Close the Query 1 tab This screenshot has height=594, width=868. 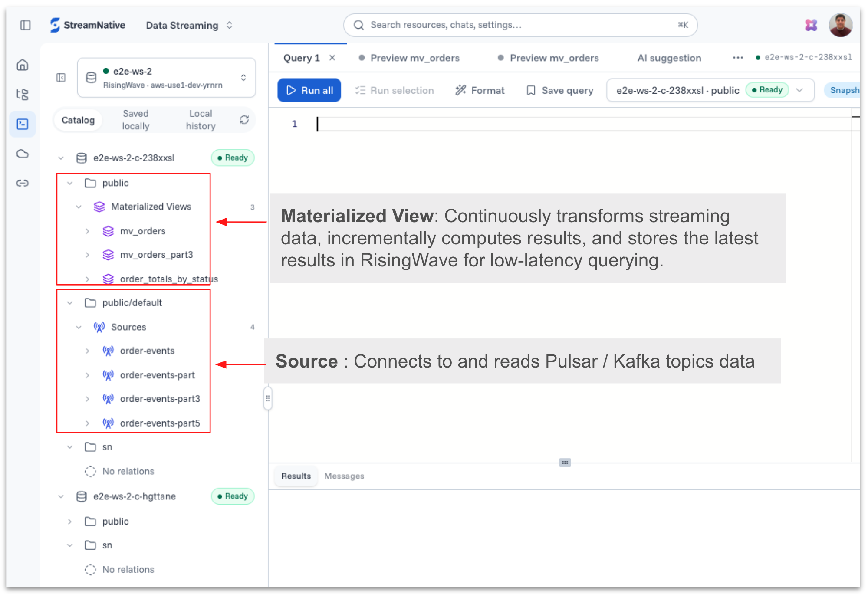(x=332, y=58)
